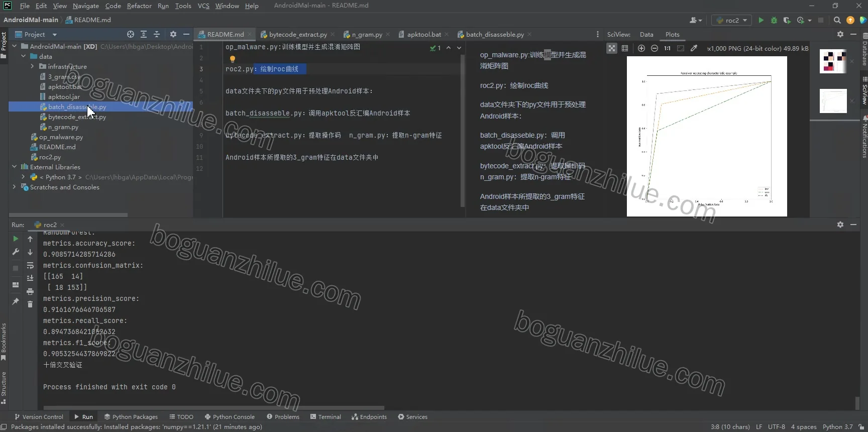
Task: Click the up arrow in the Run console
Action: point(30,239)
